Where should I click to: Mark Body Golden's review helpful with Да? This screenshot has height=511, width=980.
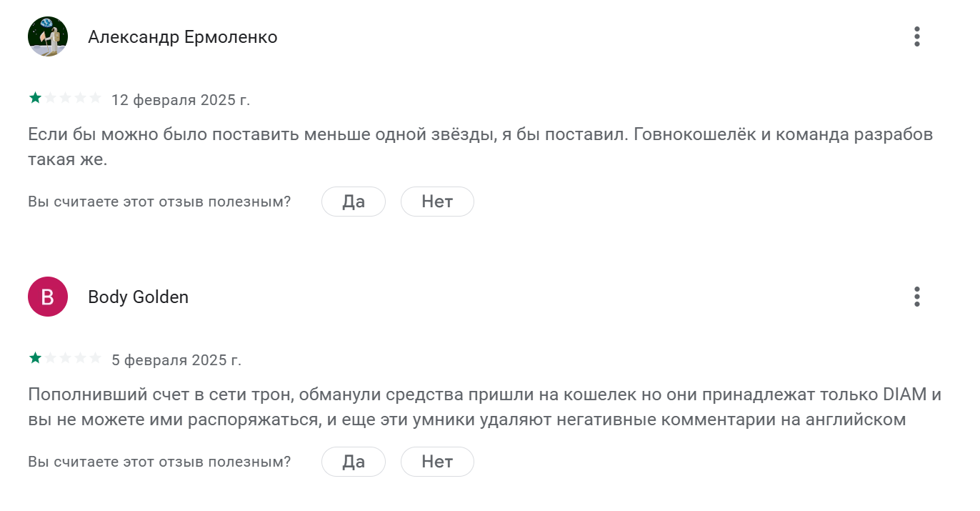point(354,462)
